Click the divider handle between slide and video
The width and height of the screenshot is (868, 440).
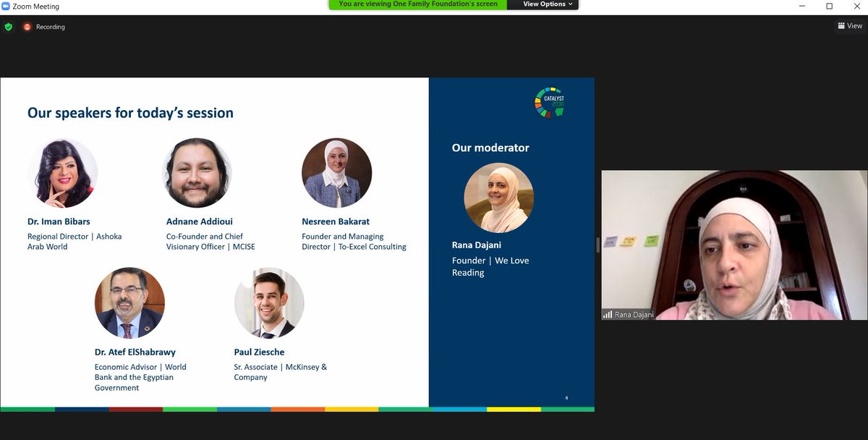(x=598, y=245)
